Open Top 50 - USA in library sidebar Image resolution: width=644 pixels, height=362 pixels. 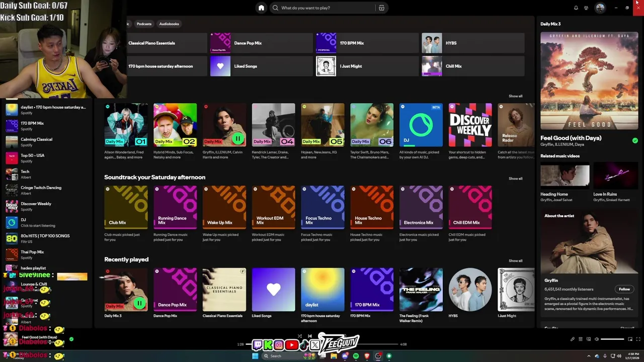click(48, 158)
